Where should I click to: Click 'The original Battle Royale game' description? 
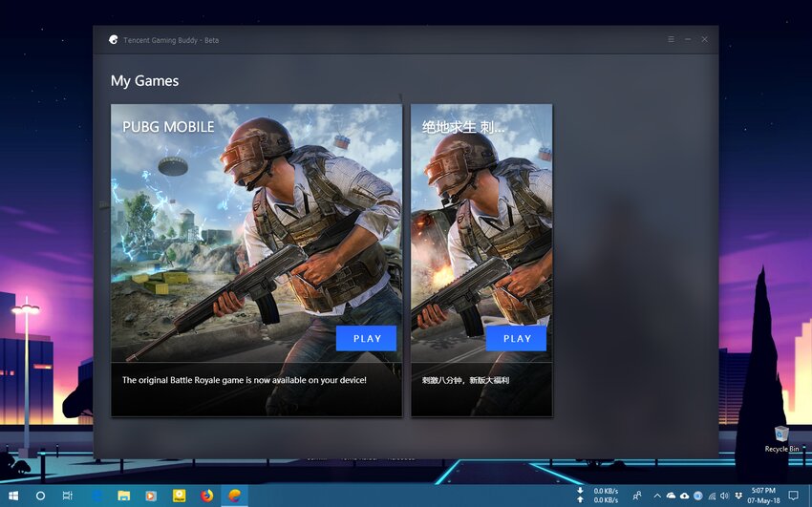click(x=245, y=380)
